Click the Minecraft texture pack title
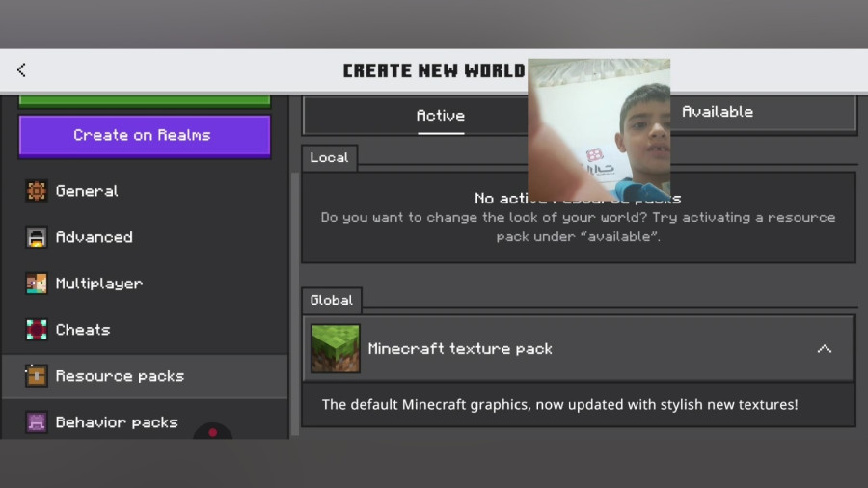 pyautogui.click(x=460, y=349)
